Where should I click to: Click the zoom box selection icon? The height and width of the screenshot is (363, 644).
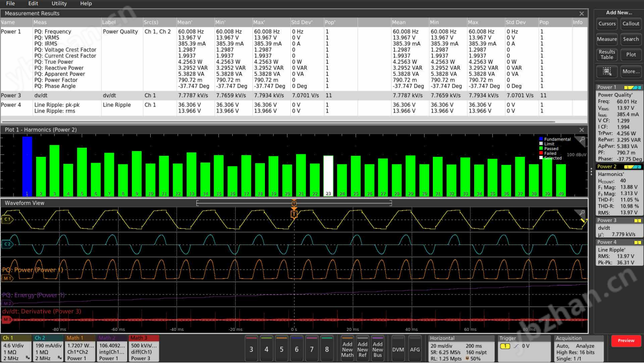[607, 71]
